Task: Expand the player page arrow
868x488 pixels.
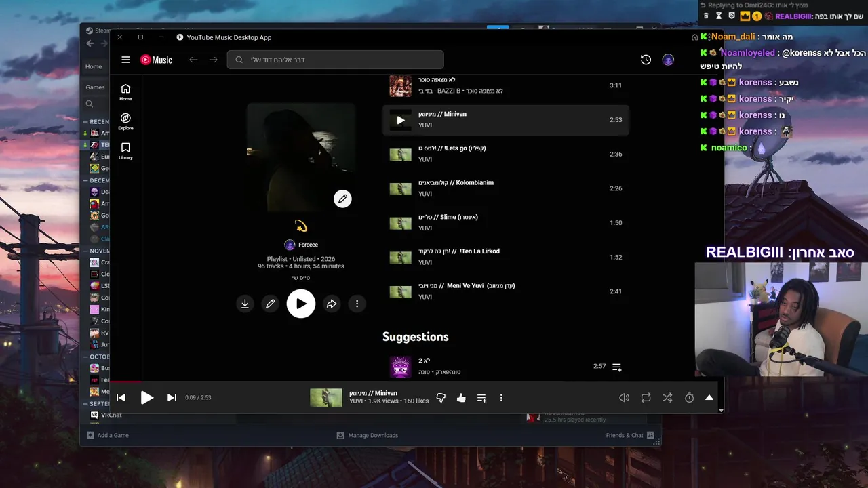Action: click(709, 398)
